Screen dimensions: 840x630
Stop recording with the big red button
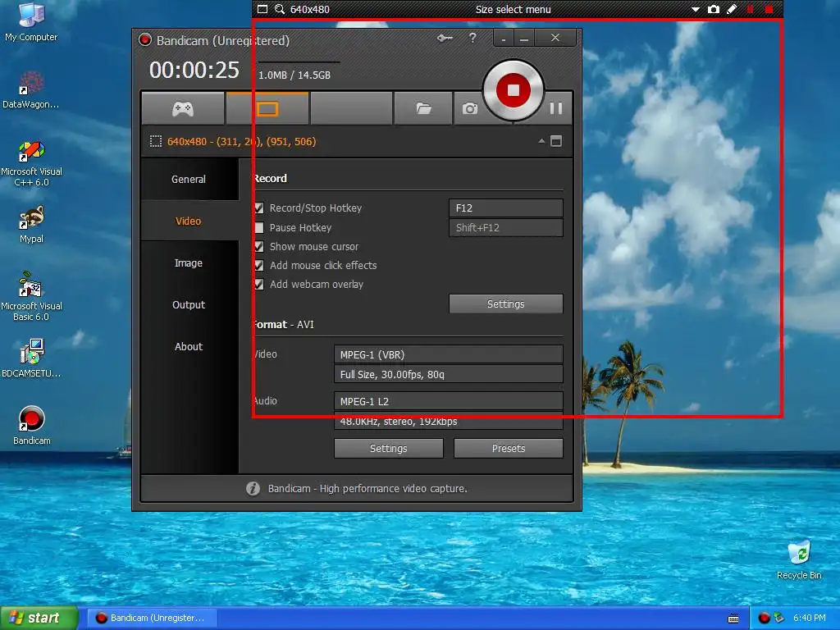(x=514, y=90)
